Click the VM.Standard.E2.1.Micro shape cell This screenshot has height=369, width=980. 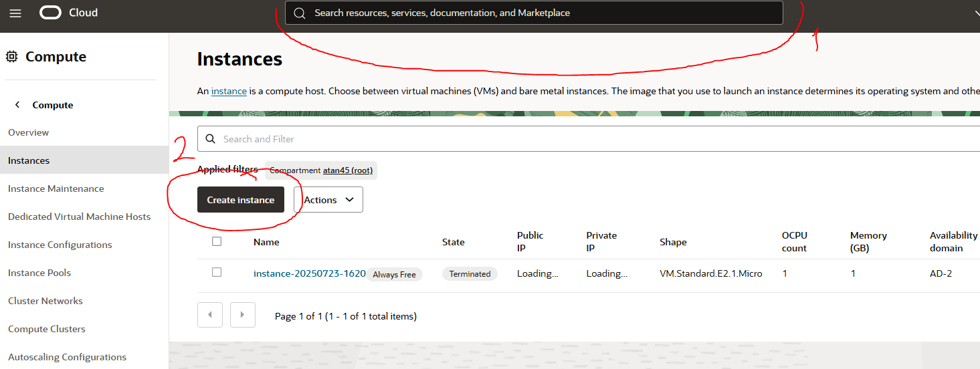(x=711, y=273)
